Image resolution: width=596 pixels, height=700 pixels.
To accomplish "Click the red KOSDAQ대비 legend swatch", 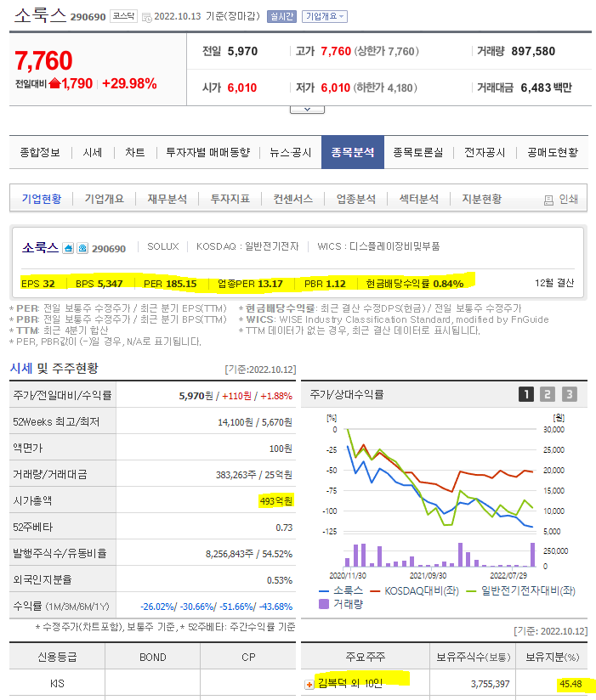I will 375,591.
